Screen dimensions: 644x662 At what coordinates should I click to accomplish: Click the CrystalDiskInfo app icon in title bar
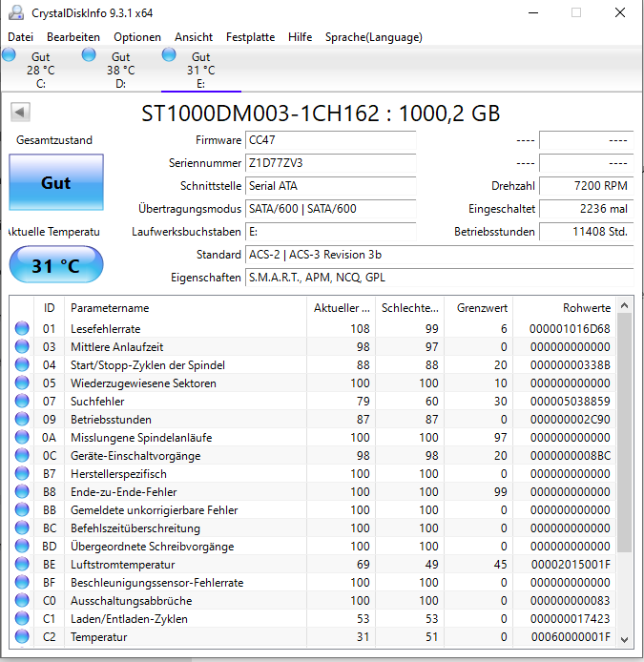click(x=16, y=12)
